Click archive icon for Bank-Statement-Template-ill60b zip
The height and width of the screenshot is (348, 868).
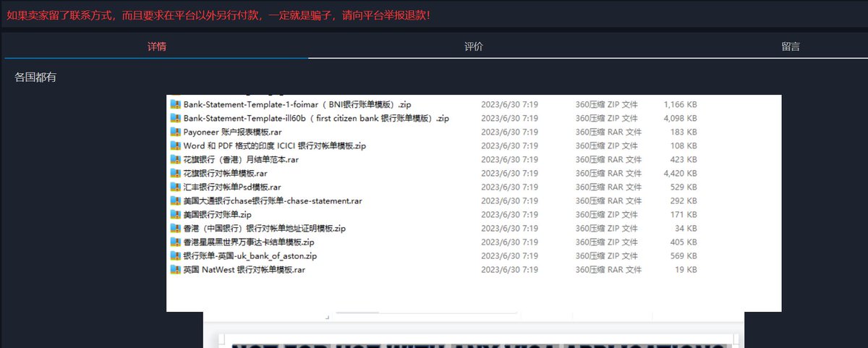pos(174,118)
